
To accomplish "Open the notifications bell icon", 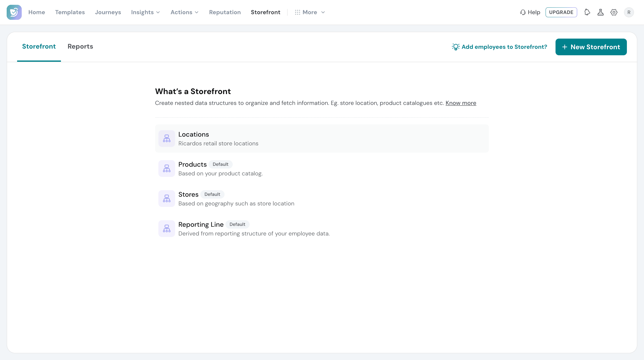I will (587, 12).
